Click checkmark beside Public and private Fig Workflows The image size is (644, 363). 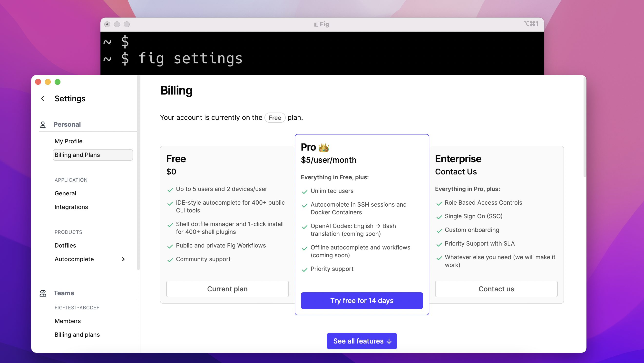pyautogui.click(x=170, y=246)
